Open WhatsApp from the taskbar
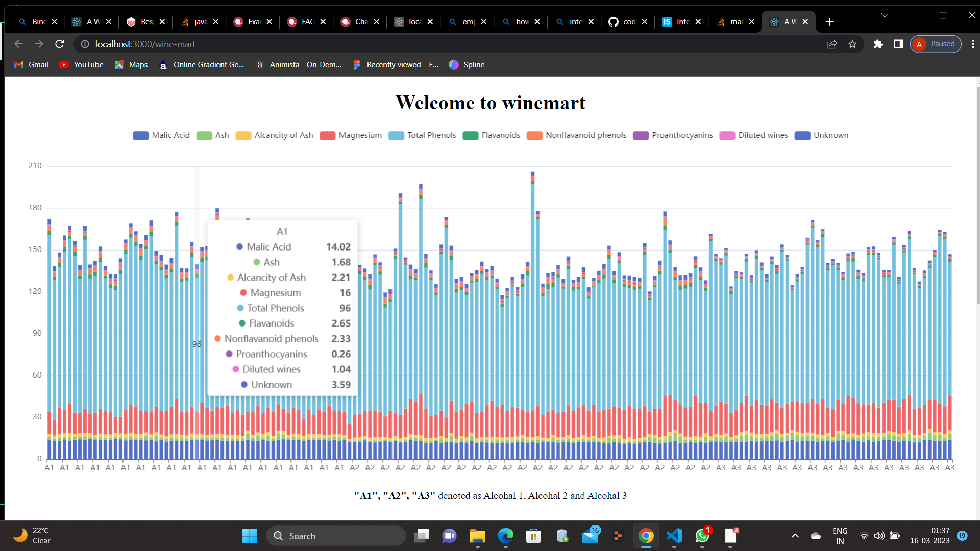The height and width of the screenshot is (551, 980). coord(702,536)
